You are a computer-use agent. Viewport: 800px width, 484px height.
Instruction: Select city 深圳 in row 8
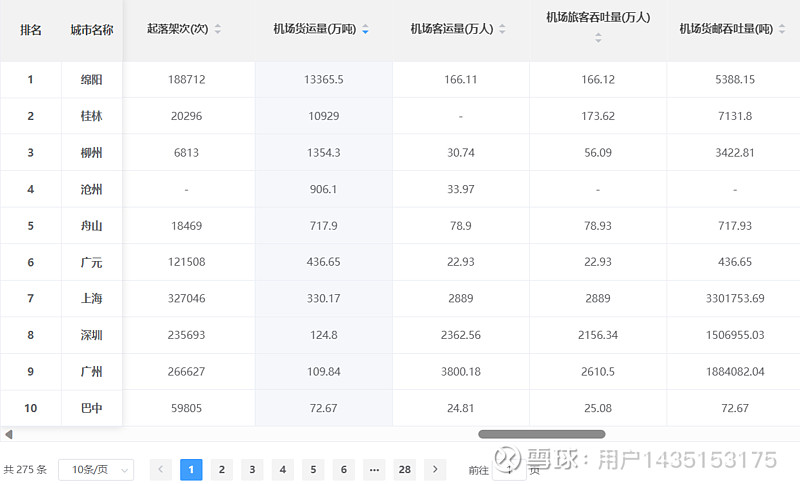coord(92,335)
